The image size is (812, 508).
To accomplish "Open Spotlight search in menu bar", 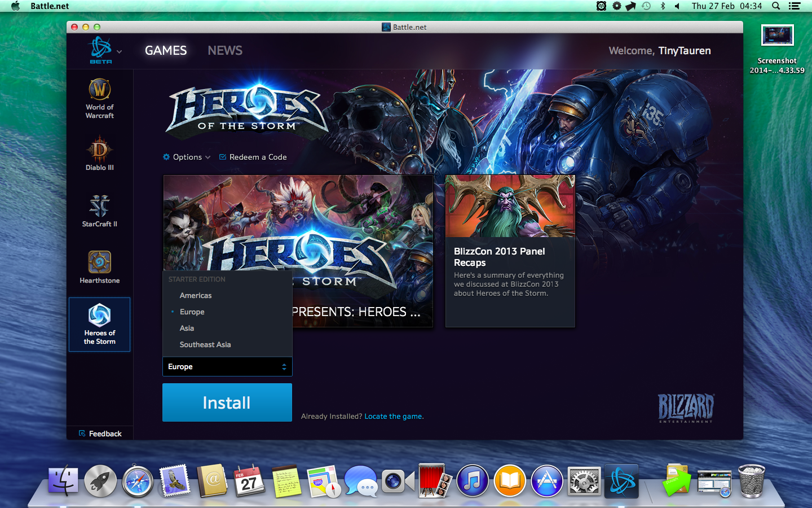I will 776,6.
